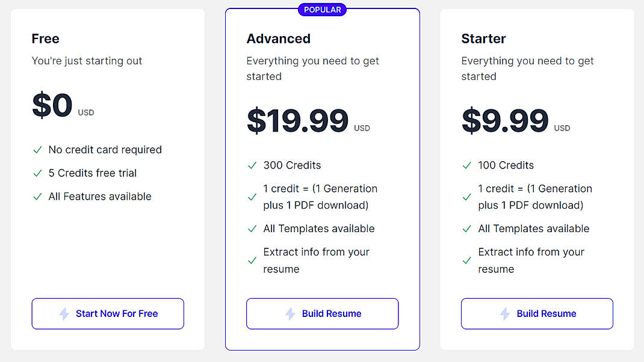Image resolution: width=644 pixels, height=362 pixels.
Task: Click the checkmark beside 5 Credits free trial
Action: 37,173
